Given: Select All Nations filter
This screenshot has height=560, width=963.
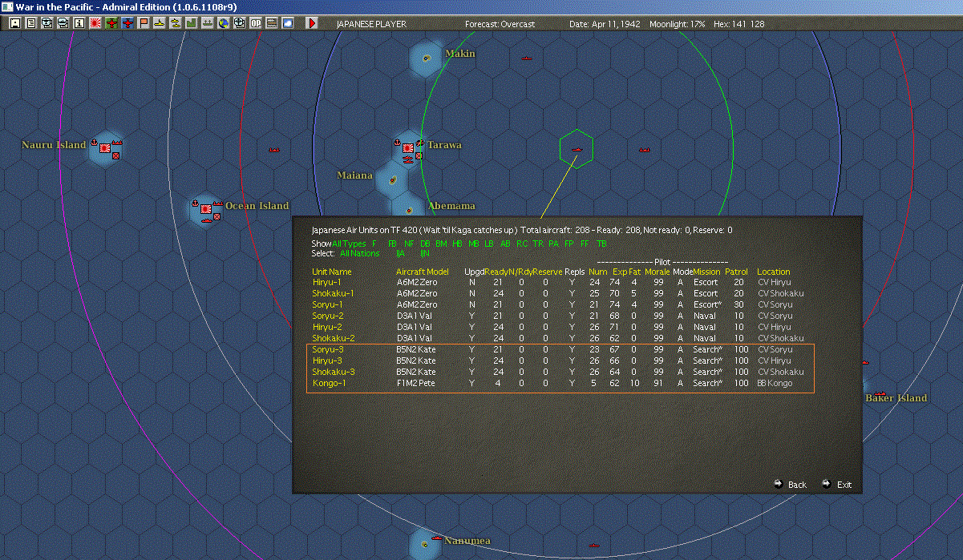Looking at the screenshot, I should click(x=359, y=253).
